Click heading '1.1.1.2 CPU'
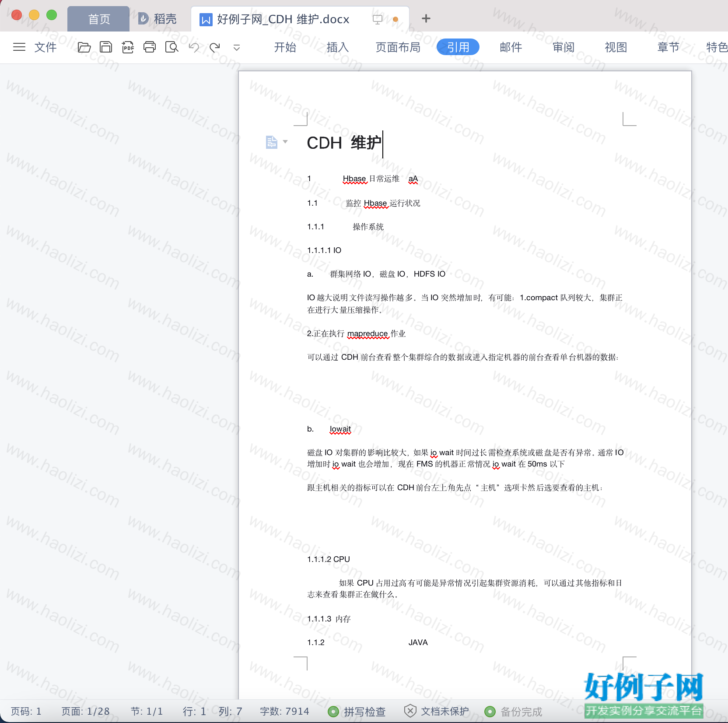The width and height of the screenshot is (728, 723). tap(329, 559)
